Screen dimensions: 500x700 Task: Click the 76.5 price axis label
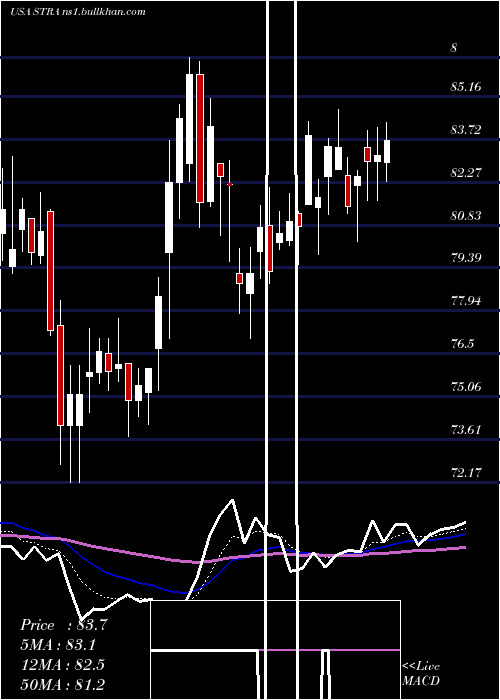click(462, 344)
